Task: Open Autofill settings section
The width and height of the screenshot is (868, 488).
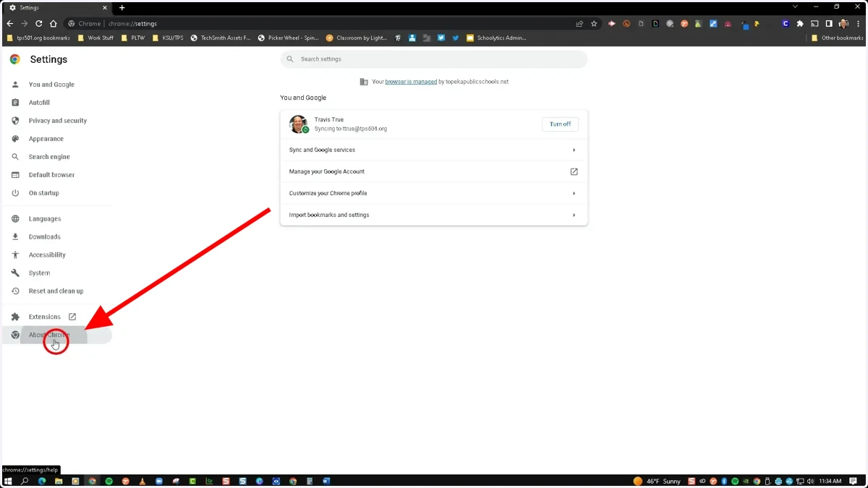Action: coord(39,103)
